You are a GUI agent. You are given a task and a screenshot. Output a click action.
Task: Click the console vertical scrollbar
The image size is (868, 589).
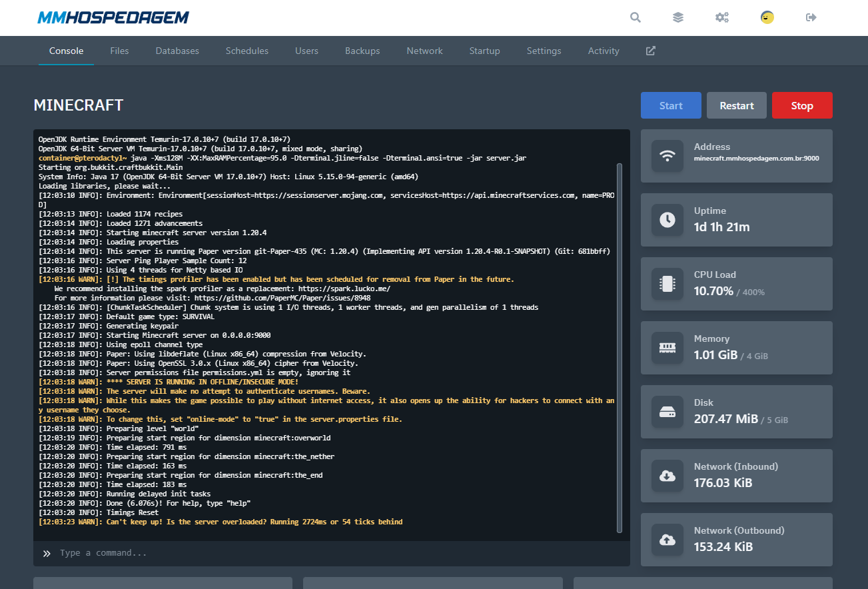(x=620, y=346)
